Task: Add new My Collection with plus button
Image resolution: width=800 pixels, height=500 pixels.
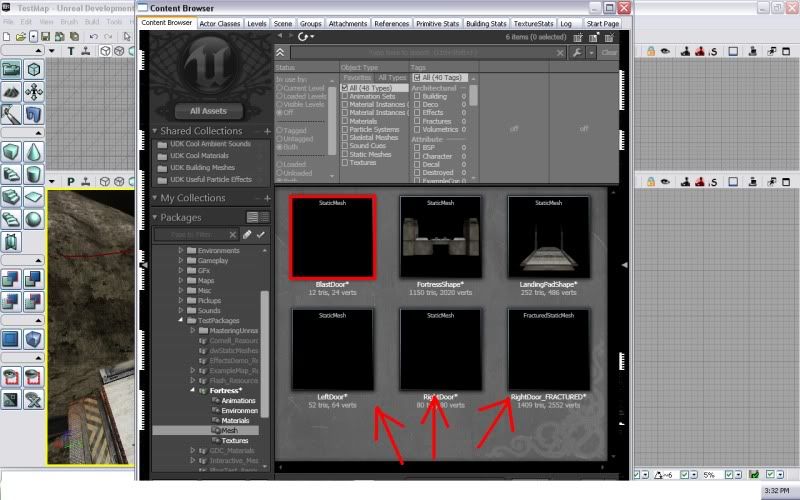Action: point(267,198)
